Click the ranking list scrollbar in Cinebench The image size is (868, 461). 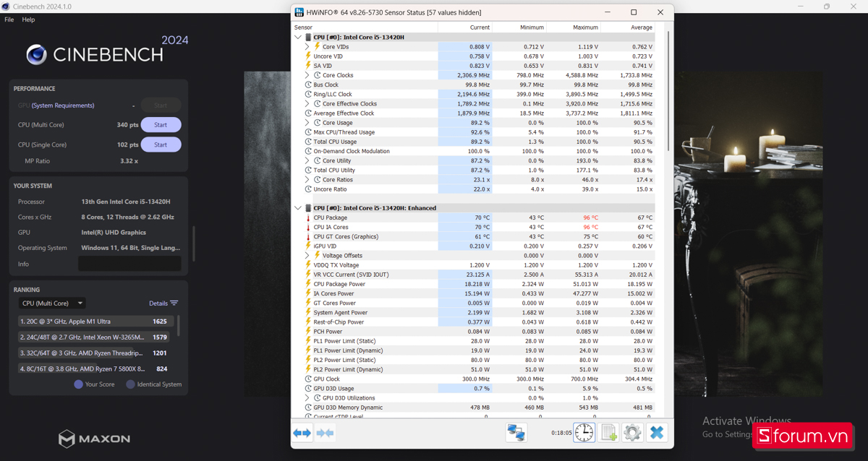coord(179,325)
